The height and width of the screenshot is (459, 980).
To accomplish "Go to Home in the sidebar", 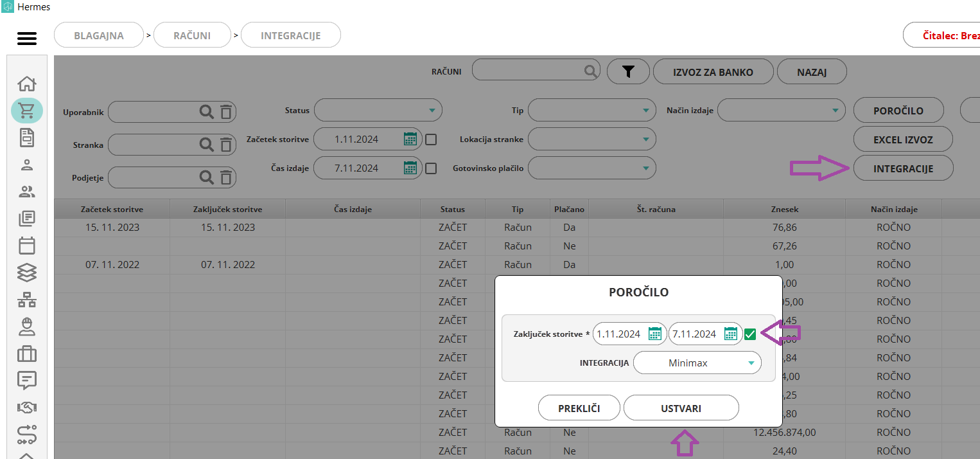I will (x=26, y=84).
